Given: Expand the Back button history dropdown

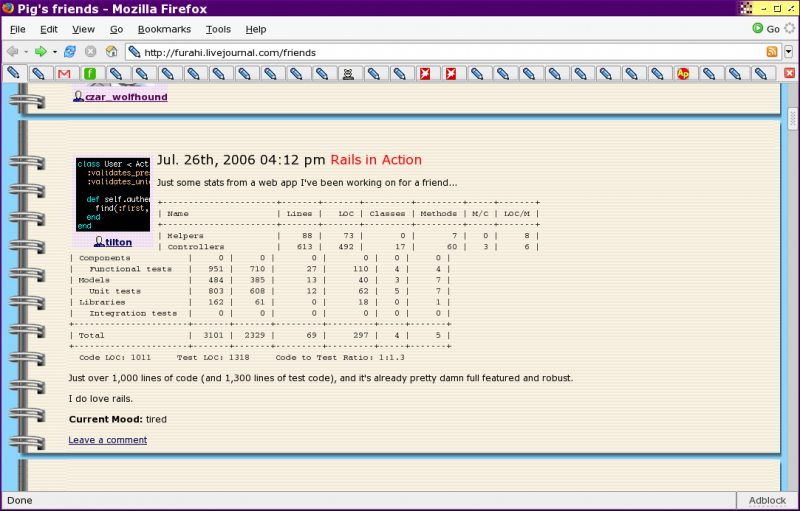Looking at the screenshot, I should tap(26, 51).
